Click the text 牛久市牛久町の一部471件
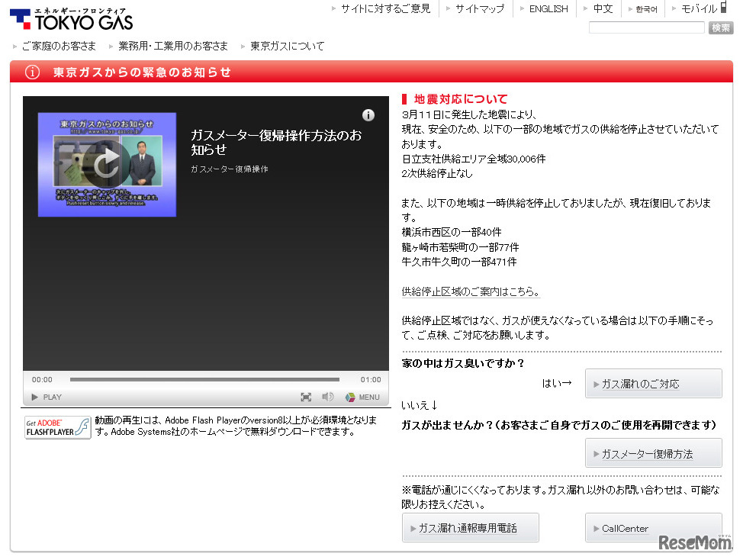 coord(458,262)
